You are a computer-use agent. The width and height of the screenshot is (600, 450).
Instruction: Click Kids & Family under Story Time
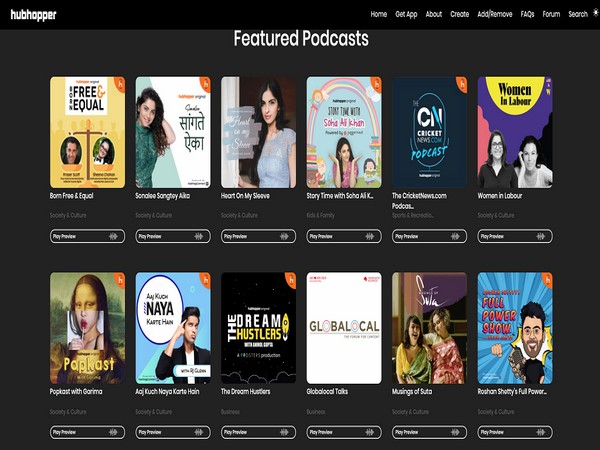[x=321, y=215]
